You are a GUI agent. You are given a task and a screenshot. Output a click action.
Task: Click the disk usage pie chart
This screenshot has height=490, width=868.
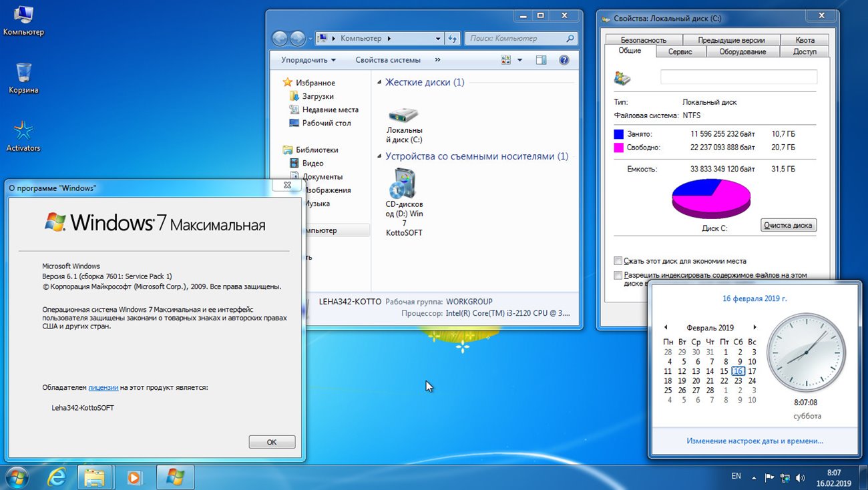(711, 198)
